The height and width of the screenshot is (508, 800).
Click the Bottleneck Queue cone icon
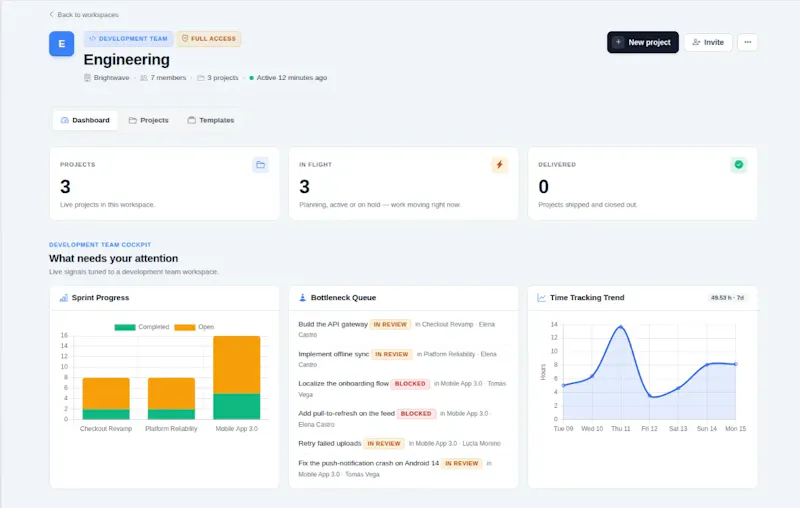(303, 298)
